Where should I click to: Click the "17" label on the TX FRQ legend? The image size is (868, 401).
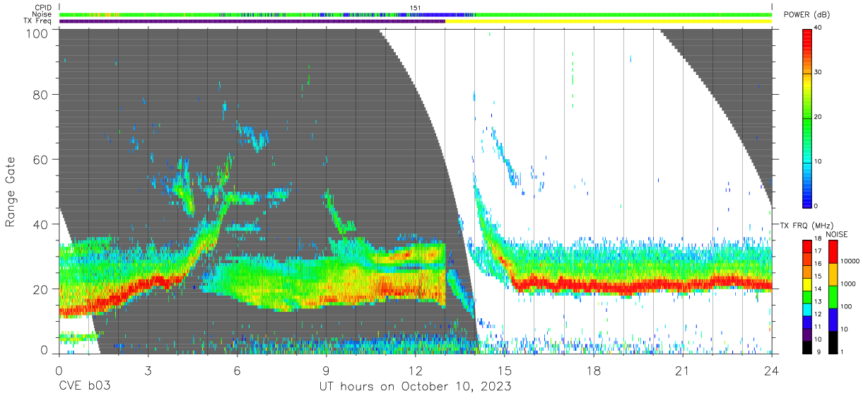coord(817,251)
